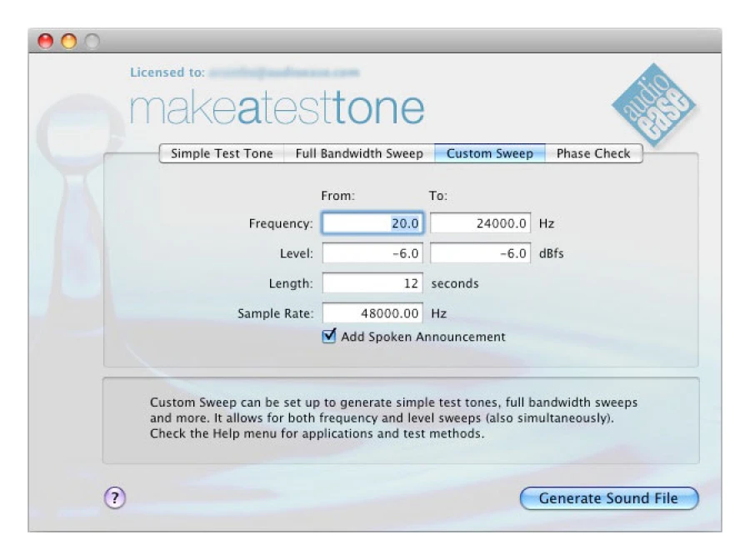The height and width of the screenshot is (560, 750).
Task: Click the Generate Sound File button
Action: (609, 498)
